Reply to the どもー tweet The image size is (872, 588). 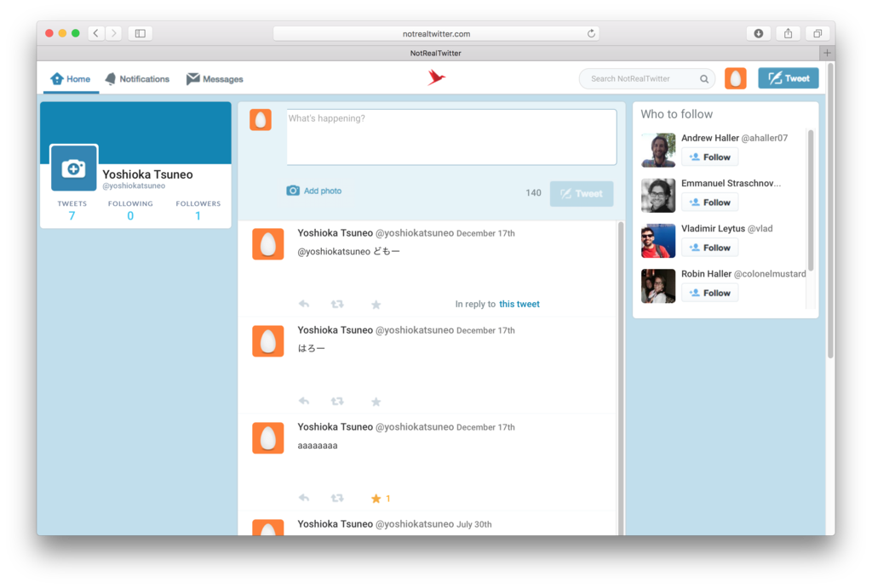pos(304,304)
